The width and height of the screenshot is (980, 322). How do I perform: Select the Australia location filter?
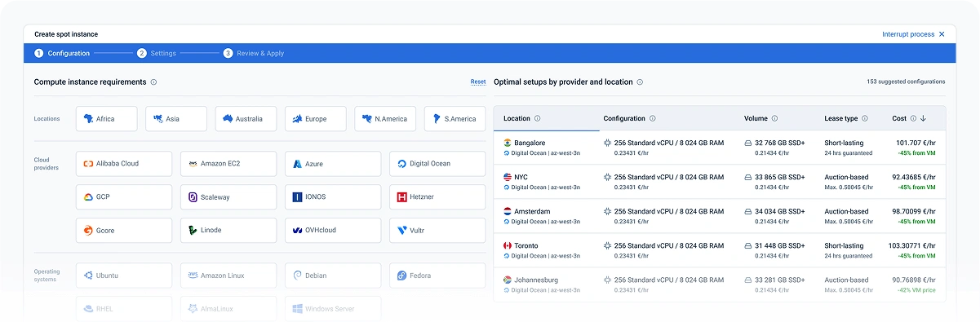[246, 119]
